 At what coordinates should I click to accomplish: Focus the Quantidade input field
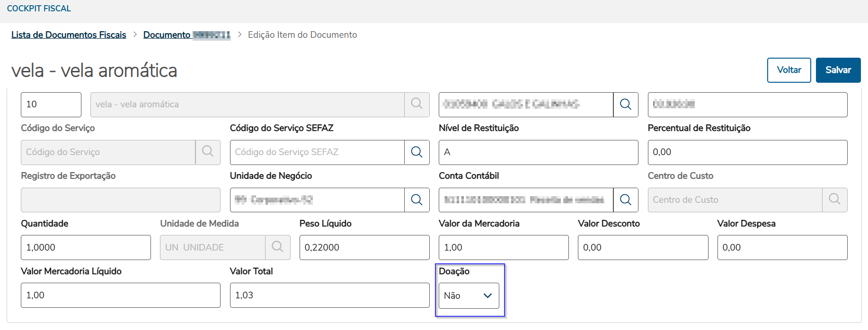(86, 247)
